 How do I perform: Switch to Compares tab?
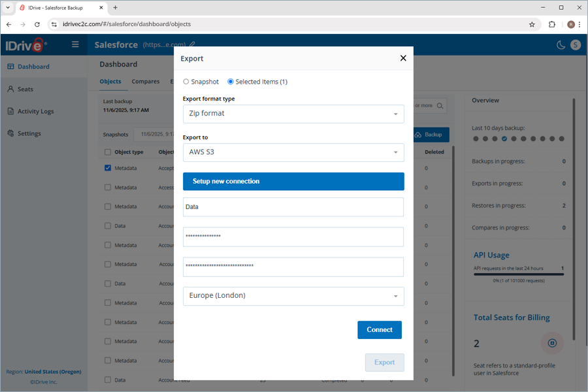[146, 82]
